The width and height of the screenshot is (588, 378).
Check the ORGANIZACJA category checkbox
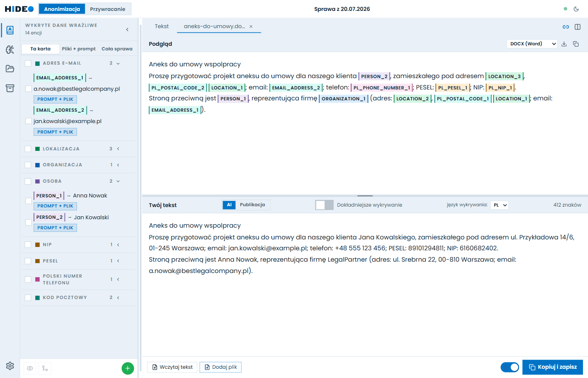click(28, 165)
